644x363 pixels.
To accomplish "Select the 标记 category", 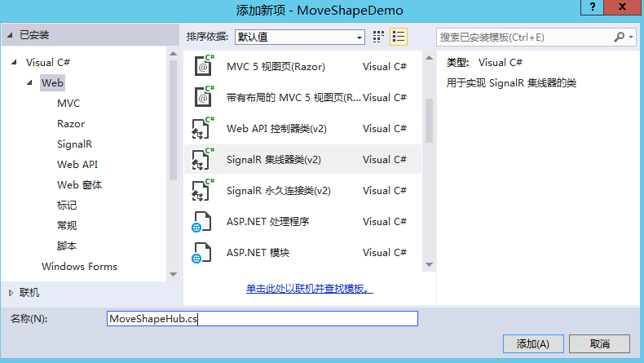I will click(67, 205).
